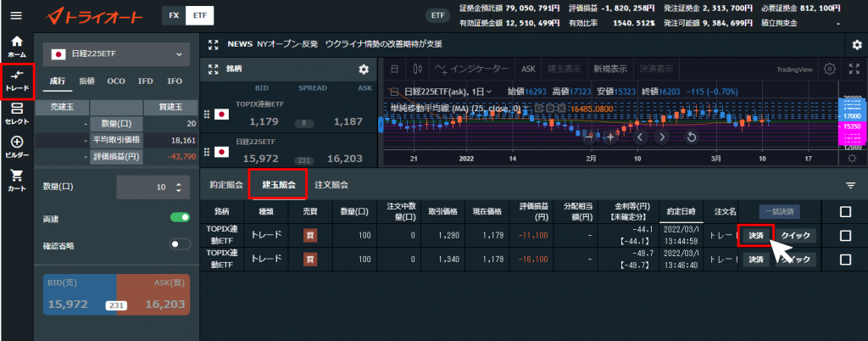Open top-right global settings gear
The width and height of the screenshot is (868, 341).
(x=857, y=44)
